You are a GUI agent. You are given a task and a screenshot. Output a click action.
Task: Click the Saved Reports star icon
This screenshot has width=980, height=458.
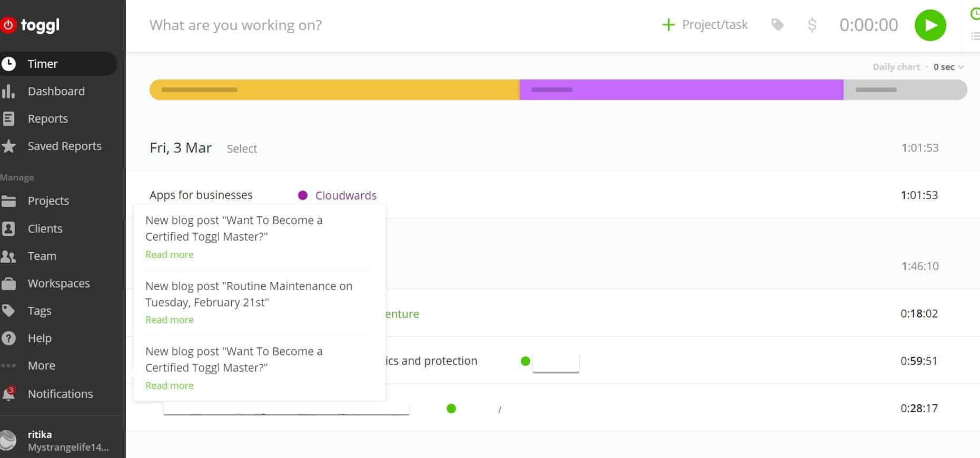pos(8,146)
